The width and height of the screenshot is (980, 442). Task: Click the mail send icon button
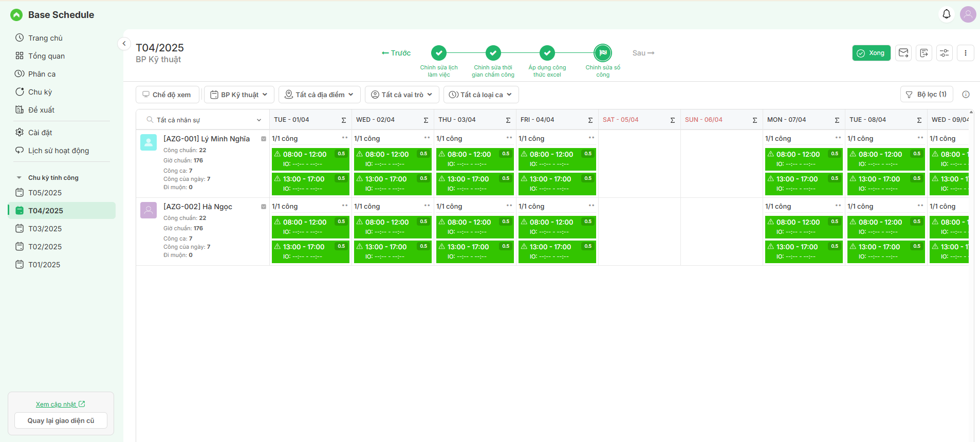[x=903, y=53]
